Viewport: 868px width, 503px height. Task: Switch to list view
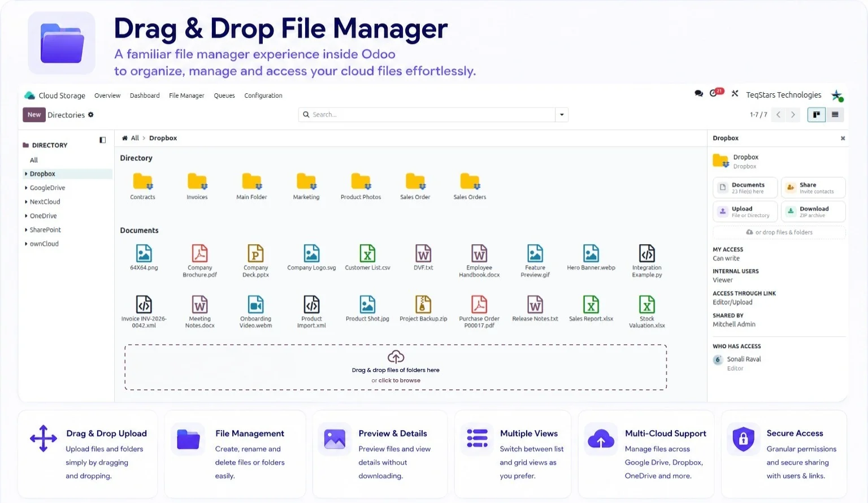[835, 115]
